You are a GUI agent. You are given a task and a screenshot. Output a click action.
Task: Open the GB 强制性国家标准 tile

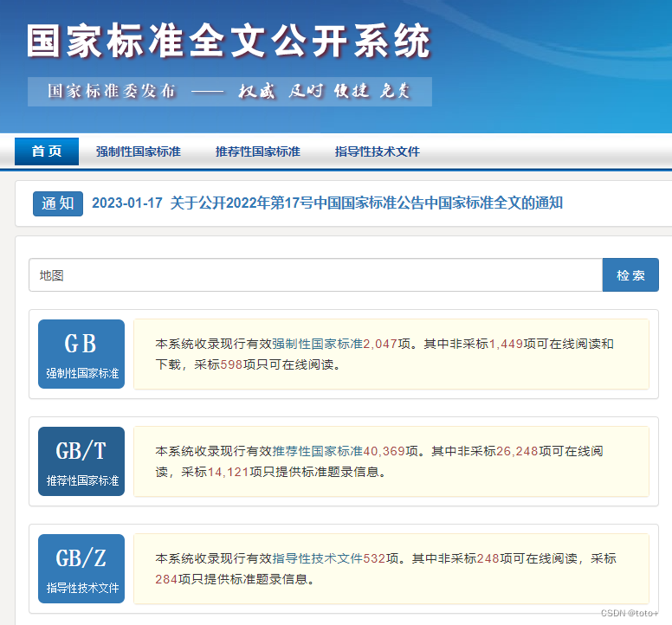81,354
